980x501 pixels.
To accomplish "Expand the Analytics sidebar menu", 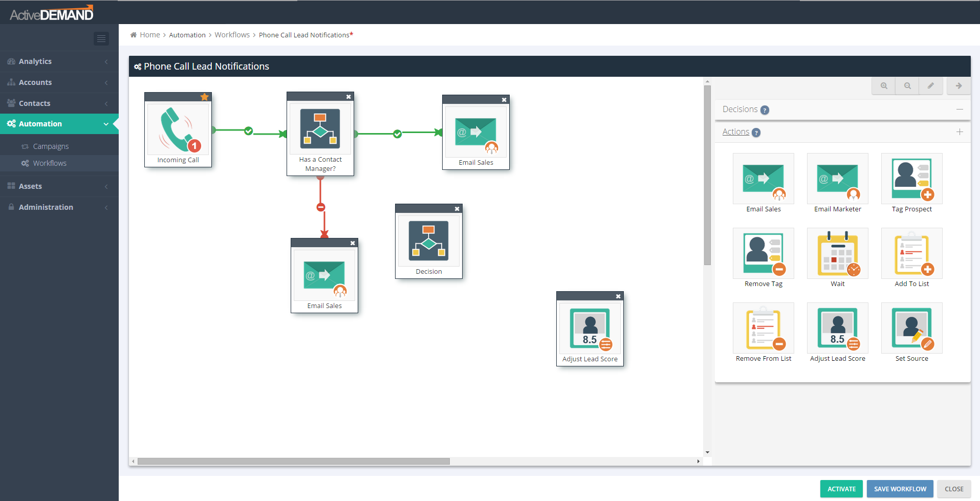I will pos(59,61).
